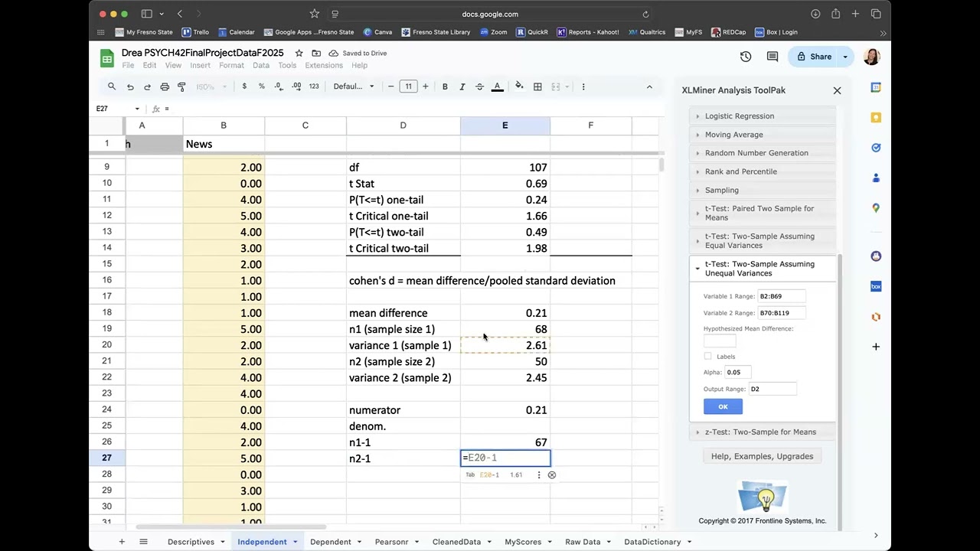This screenshot has height=551, width=980.
Task: Open Fresno State Library bookmark
Action: click(436, 32)
